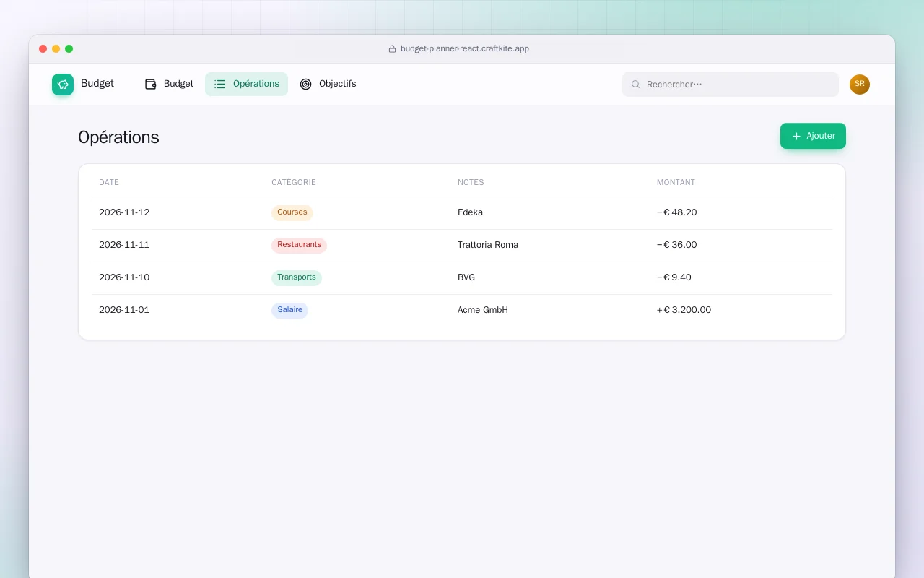This screenshot has height=578, width=924.
Task: Click the amount −€9.40
Action: pyautogui.click(x=674, y=277)
